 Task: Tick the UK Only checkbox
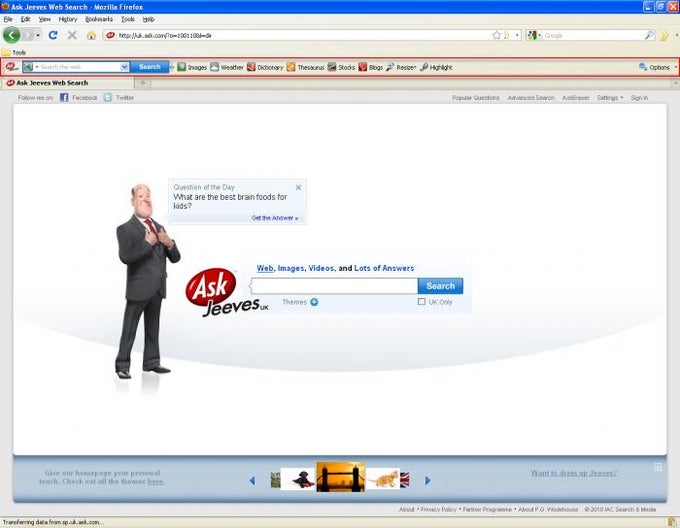[x=422, y=301]
